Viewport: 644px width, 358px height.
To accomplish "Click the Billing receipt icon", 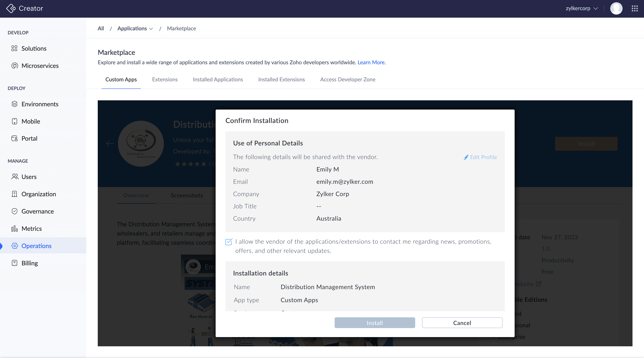I will point(15,263).
